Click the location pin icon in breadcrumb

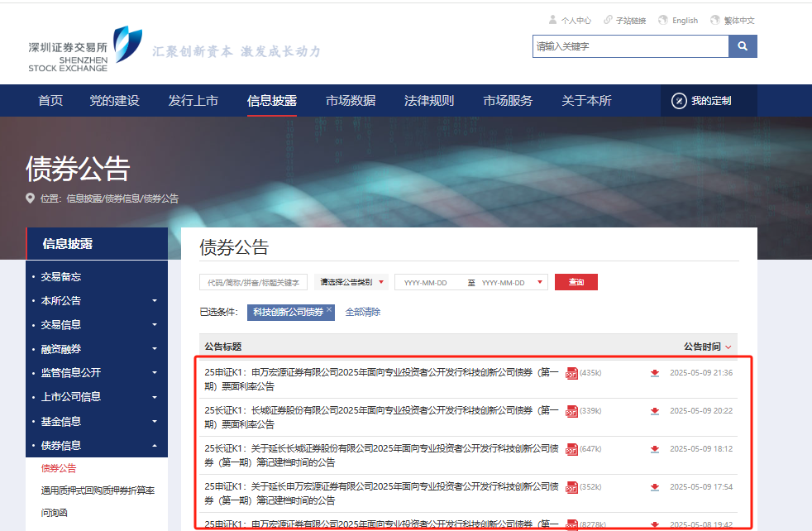pos(29,199)
